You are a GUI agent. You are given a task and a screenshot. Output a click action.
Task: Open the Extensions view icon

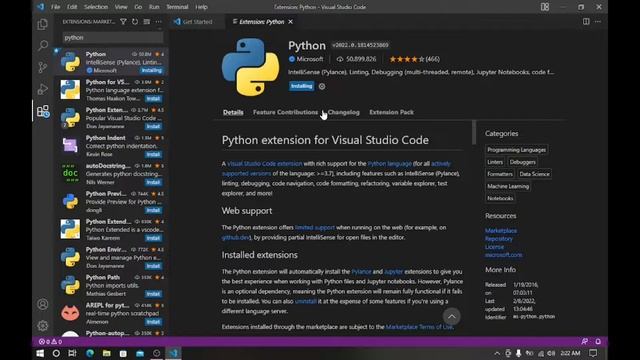click(42, 111)
